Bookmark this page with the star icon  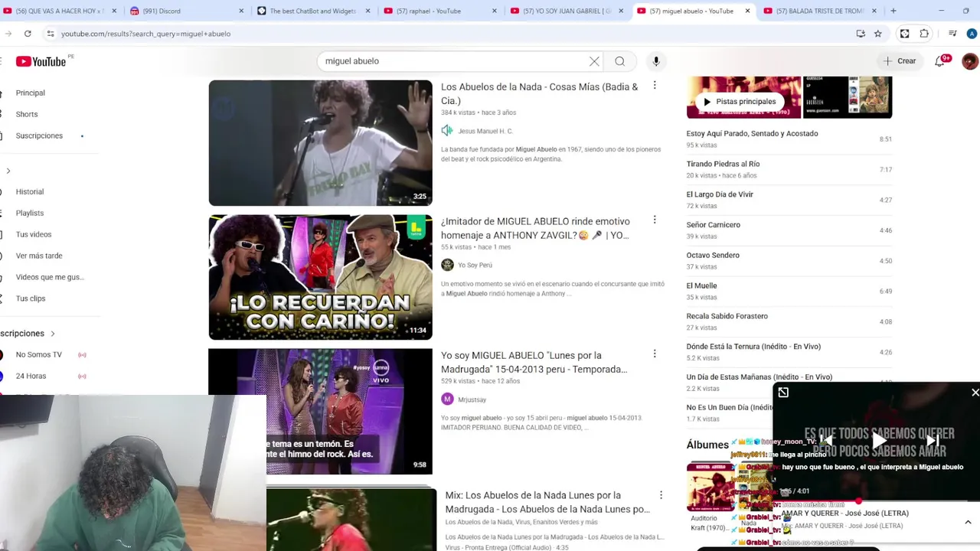point(878,34)
